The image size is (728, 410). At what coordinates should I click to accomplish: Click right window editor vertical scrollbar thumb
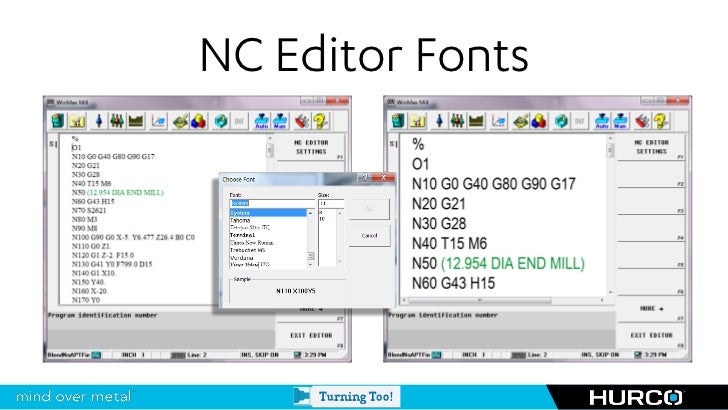click(610, 150)
